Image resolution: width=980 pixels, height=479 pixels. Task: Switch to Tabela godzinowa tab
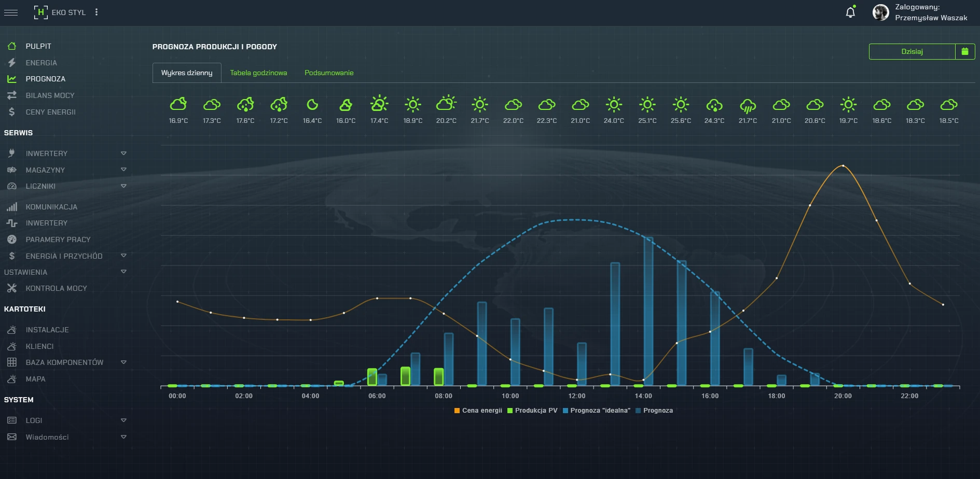[x=258, y=73]
